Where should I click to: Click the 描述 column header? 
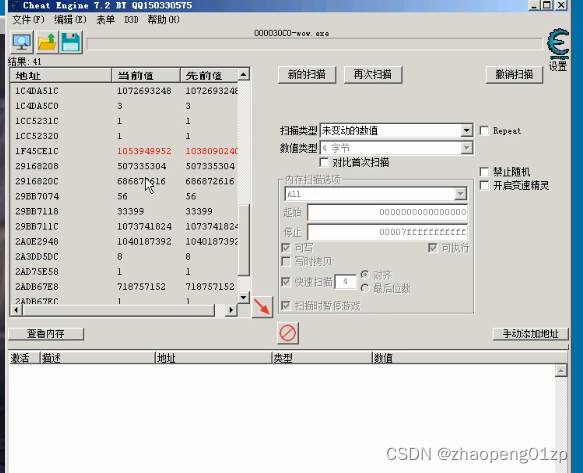(x=97, y=358)
